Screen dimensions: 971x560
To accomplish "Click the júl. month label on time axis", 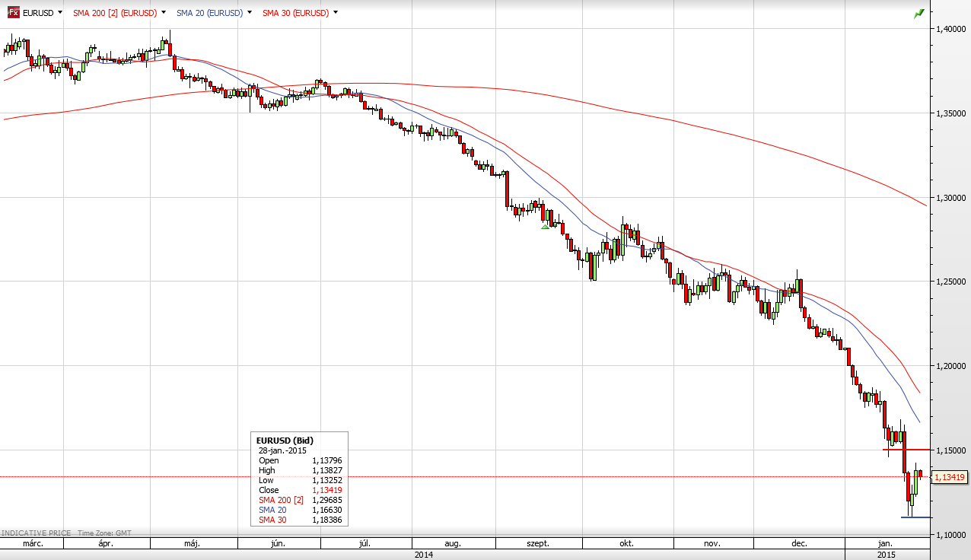I will click(365, 544).
